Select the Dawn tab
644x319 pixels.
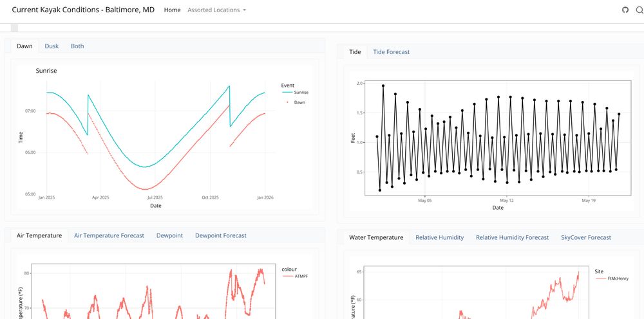[24, 46]
